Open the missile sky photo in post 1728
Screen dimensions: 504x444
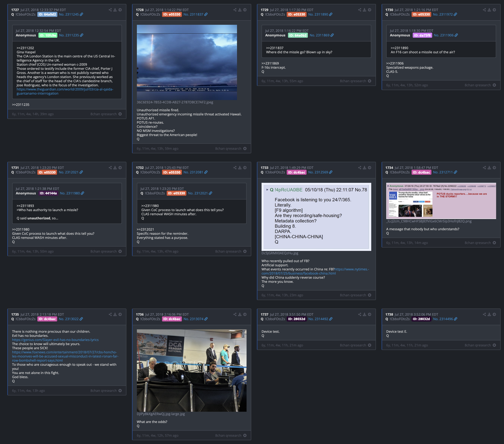coord(187,62)
